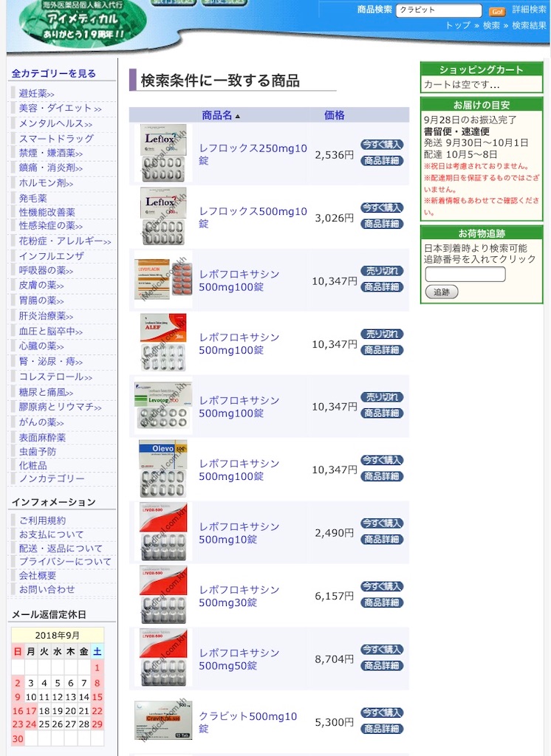This screenshot has height=756, width=551.
Task: Open the レボフロキサシン500mg50錠 link
Action: (239, 659)
